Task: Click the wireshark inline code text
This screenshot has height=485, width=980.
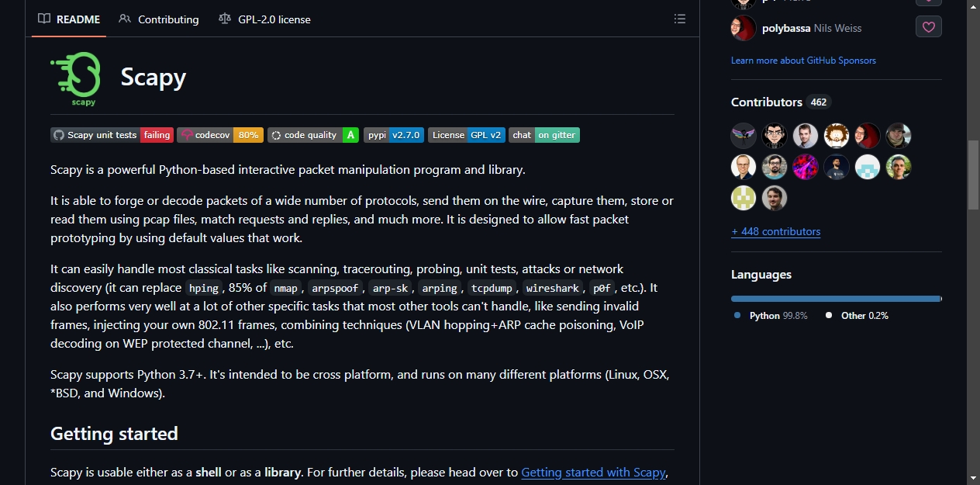Action: (553, 288)
